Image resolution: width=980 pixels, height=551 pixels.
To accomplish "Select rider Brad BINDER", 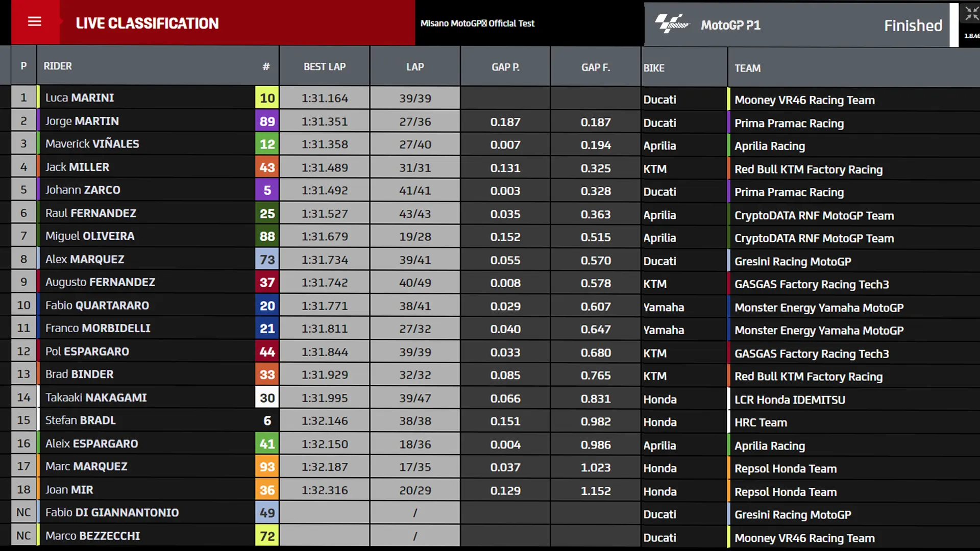I will (x=79, y=374).
